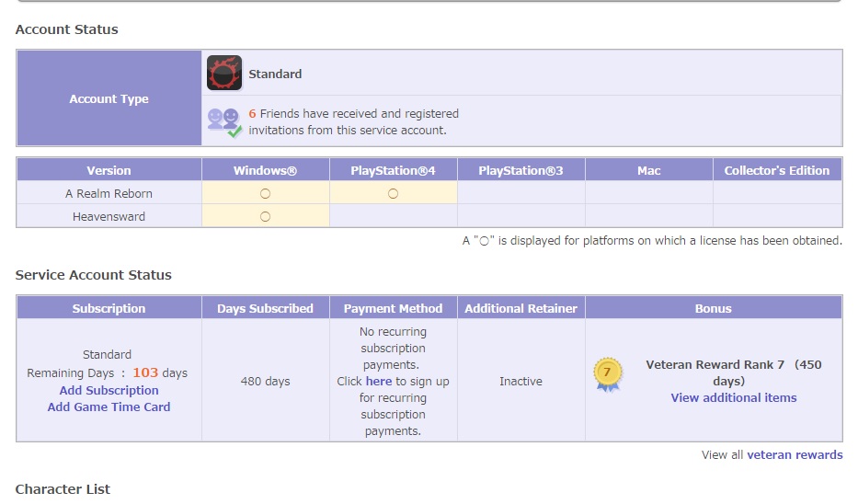The height and width of the screenshot is (504, 858).
Task: Click the 480 days cell
Action: point(266,381)
